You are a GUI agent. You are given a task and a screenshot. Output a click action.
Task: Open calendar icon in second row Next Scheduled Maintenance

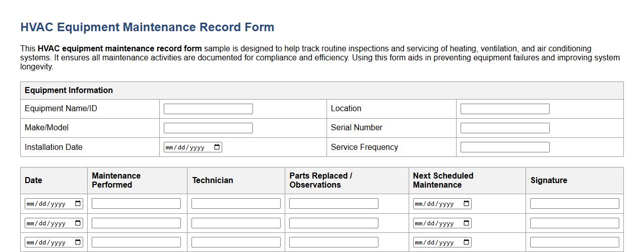click(467, 223)
